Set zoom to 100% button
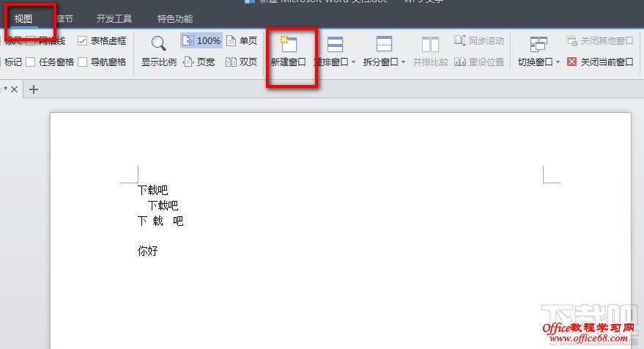644x349 pixels. pos(201,41)
